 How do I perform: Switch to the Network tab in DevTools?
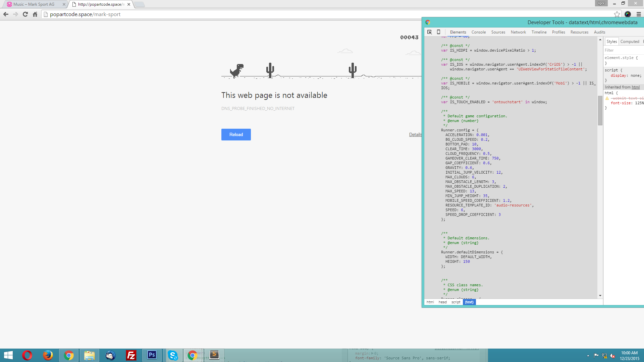518,32
